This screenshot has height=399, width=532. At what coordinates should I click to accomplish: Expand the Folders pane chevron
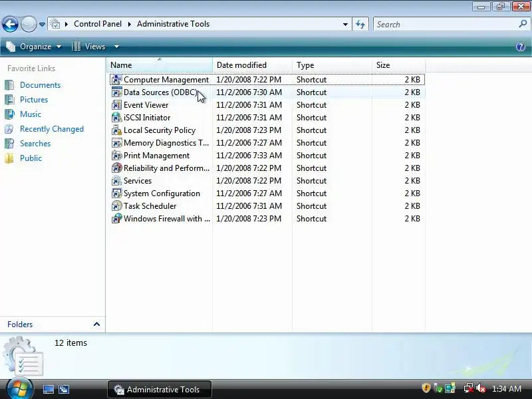pyautogui.click(x=96, y=324)
